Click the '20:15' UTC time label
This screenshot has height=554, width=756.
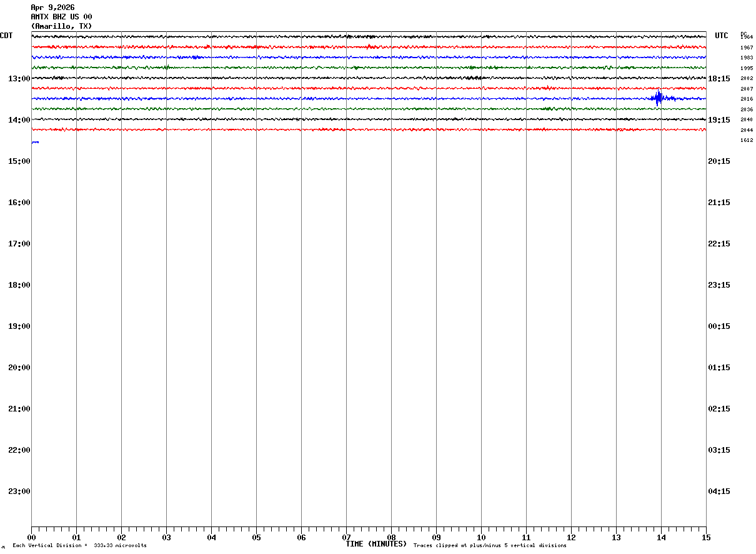point(719,161)
